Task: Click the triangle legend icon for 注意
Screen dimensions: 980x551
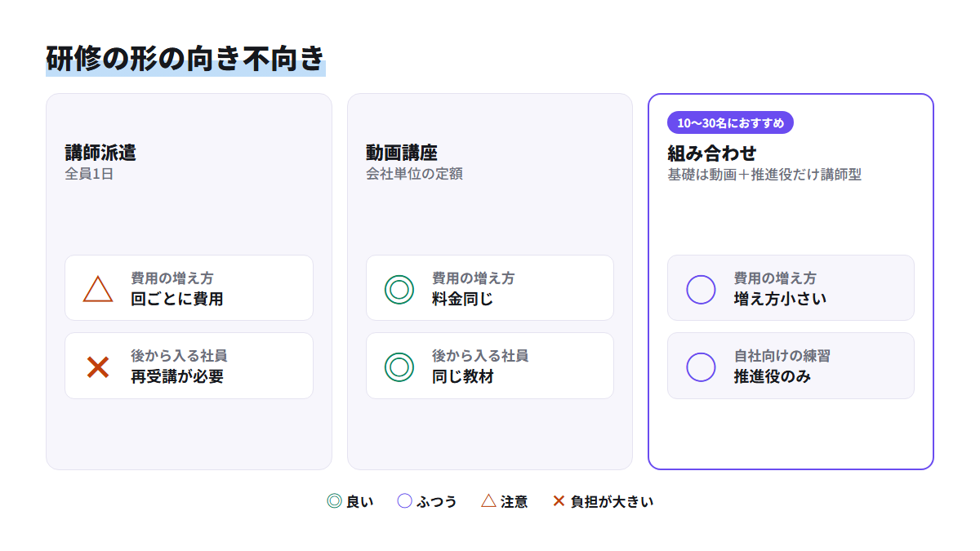Action: pos(488,501)
